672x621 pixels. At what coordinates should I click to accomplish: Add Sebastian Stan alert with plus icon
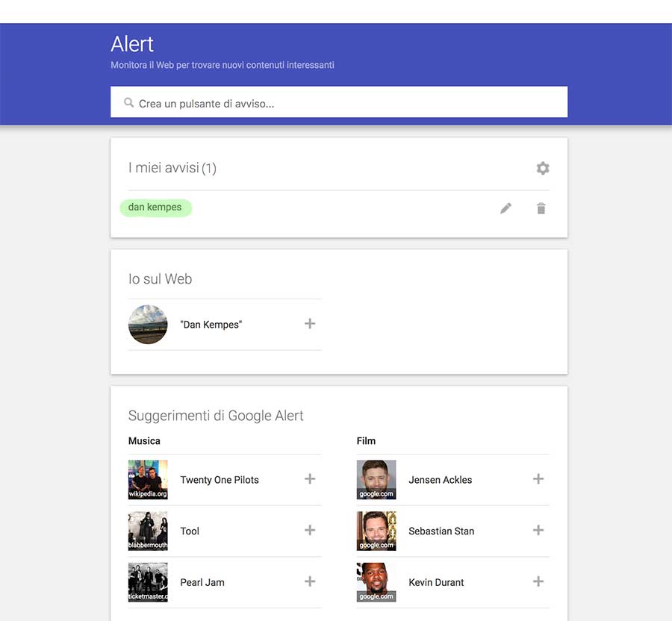coord(538,530)
